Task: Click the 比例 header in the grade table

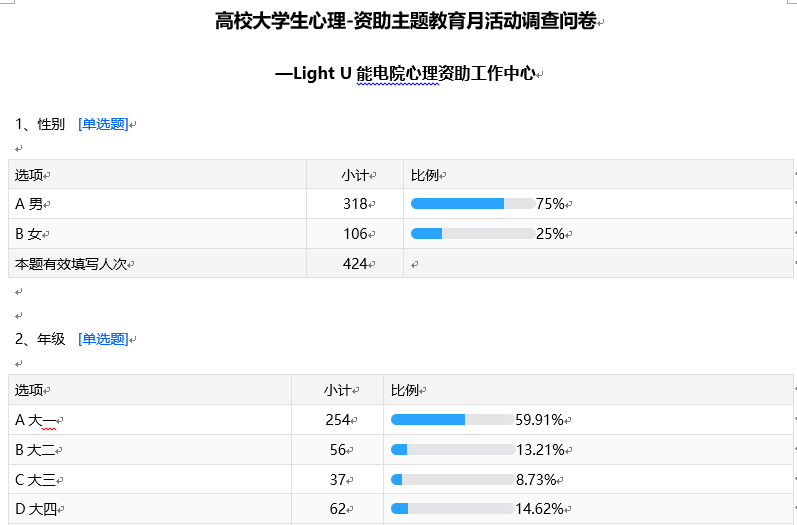Action: click(x=406, y=390)
